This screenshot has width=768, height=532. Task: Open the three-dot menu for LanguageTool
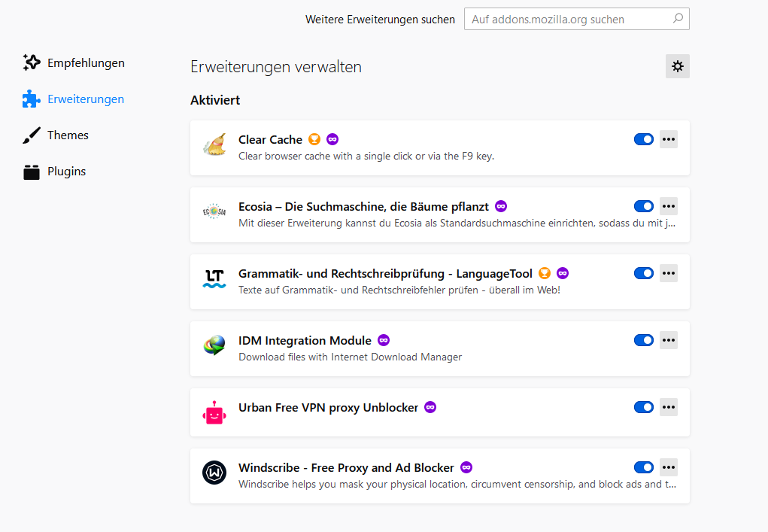tap(669, 273)
